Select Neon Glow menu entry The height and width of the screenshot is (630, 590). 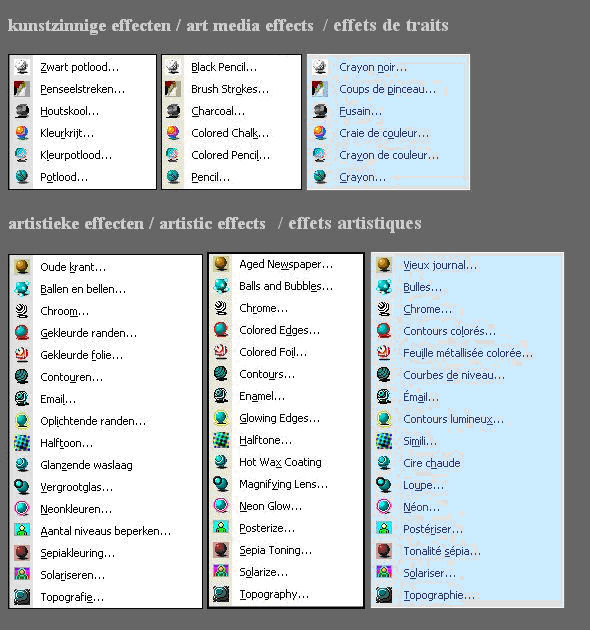pyautogui.click(x=286, y=506)
